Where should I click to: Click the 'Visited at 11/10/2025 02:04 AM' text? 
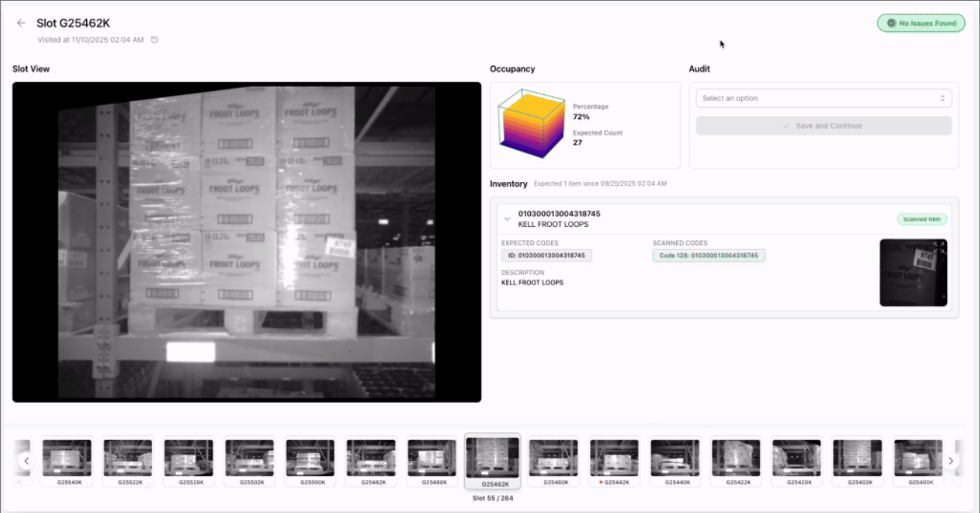[x=91, y=40]
